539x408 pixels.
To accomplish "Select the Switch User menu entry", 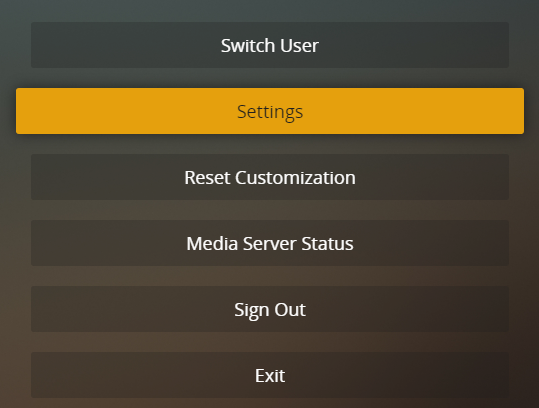I will point(270,45).
